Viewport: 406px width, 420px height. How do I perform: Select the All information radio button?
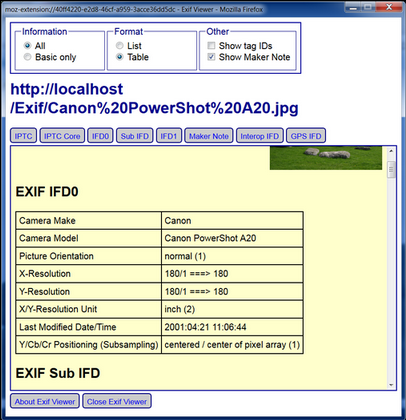[x=27, y=45]
